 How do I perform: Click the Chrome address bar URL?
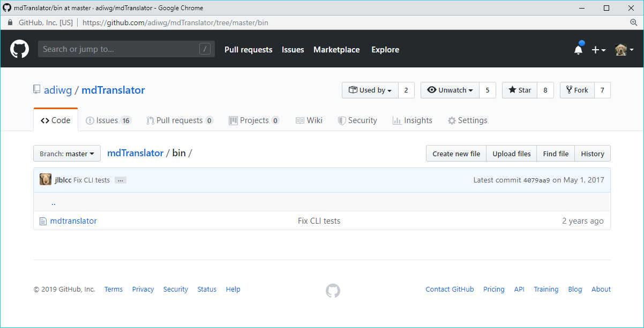pyautogui.click(x=175, y=23)
